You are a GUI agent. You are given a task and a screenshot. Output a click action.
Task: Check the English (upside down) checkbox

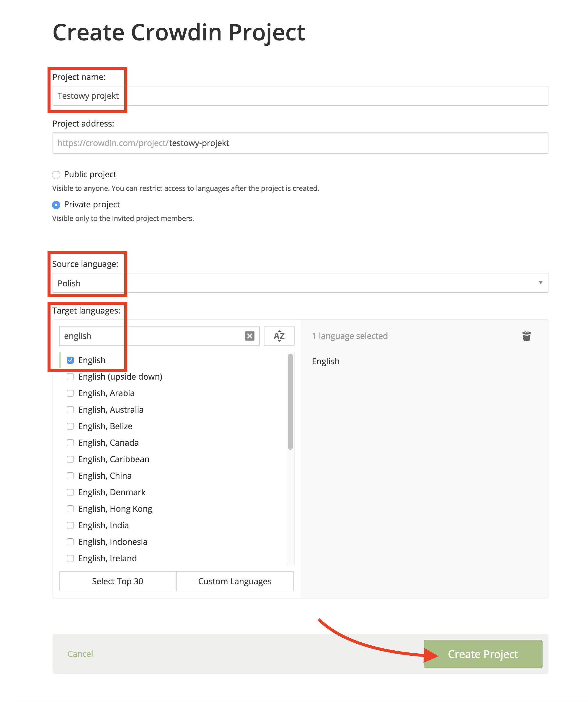pos(70,377)
